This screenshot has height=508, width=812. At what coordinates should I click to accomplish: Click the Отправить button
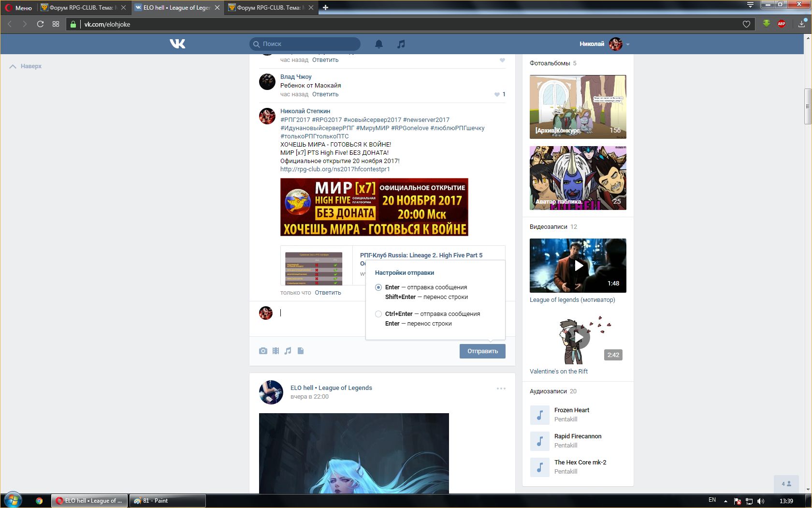482,351
